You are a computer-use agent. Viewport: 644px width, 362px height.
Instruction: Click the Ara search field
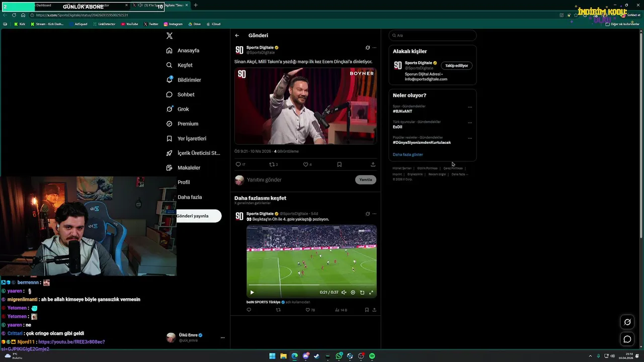click(x=432, y=36)
